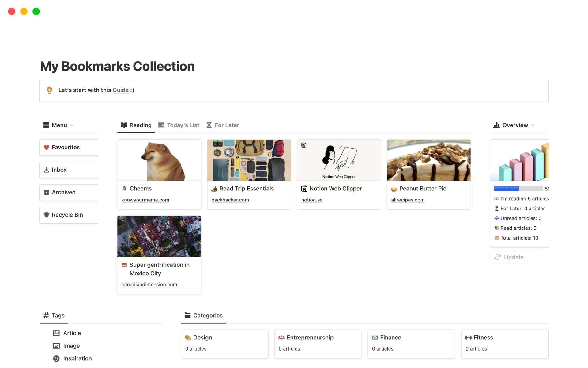Click the lightbulb icon in the guide callout
588x368 pixels.
tap(49, 90)
